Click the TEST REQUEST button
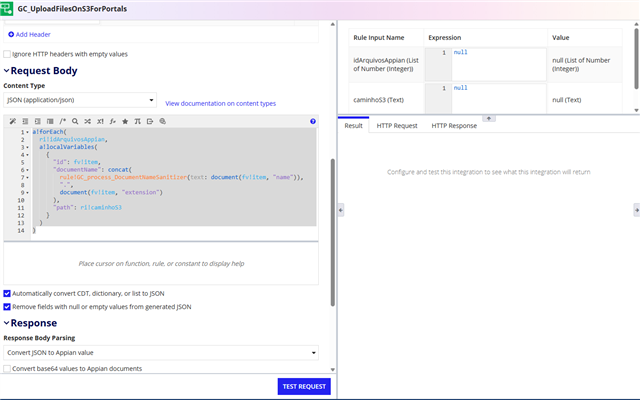Image resolution: width=640 pixels, height=400 pixels. [x=304, y=386]
